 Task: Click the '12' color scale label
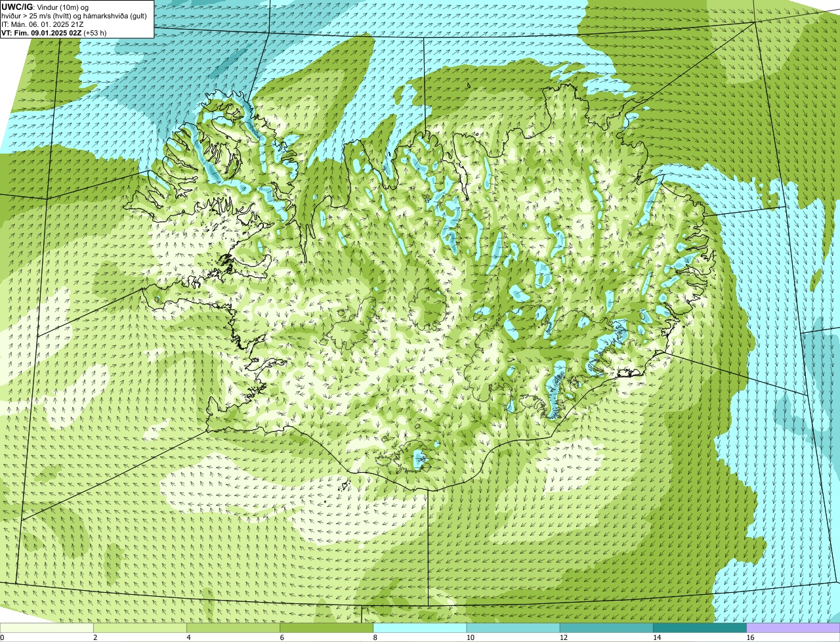(x=563, y=637)
